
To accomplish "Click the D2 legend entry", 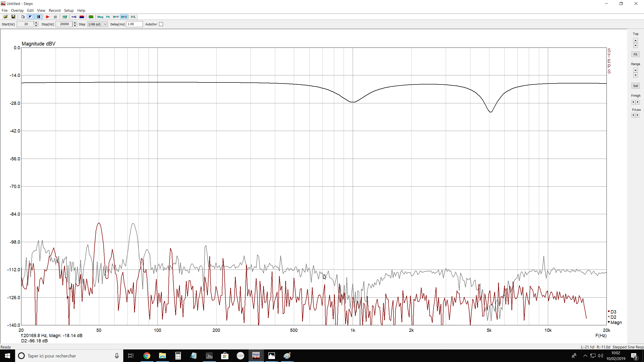I will 612,317.
